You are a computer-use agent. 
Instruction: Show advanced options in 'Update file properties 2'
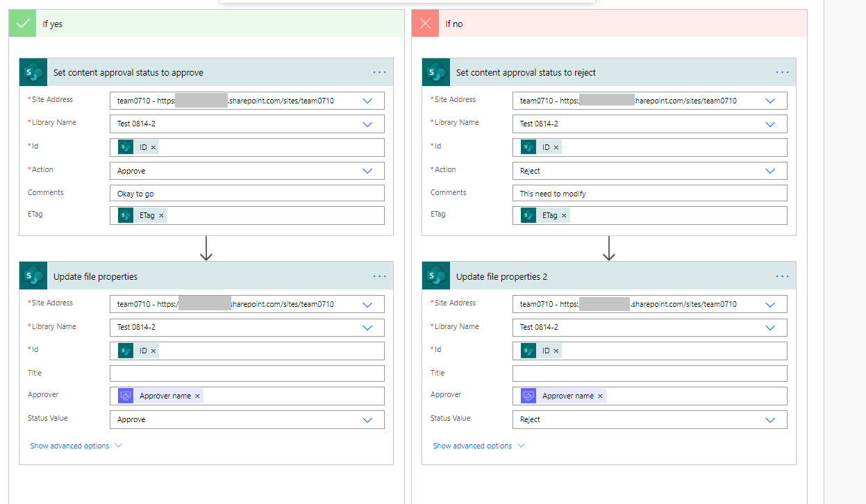tap(478, 446)
